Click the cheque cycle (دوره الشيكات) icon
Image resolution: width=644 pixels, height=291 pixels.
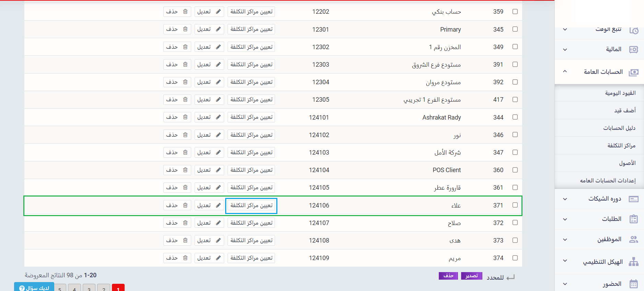pyautogui.click(x=633, y=199)
